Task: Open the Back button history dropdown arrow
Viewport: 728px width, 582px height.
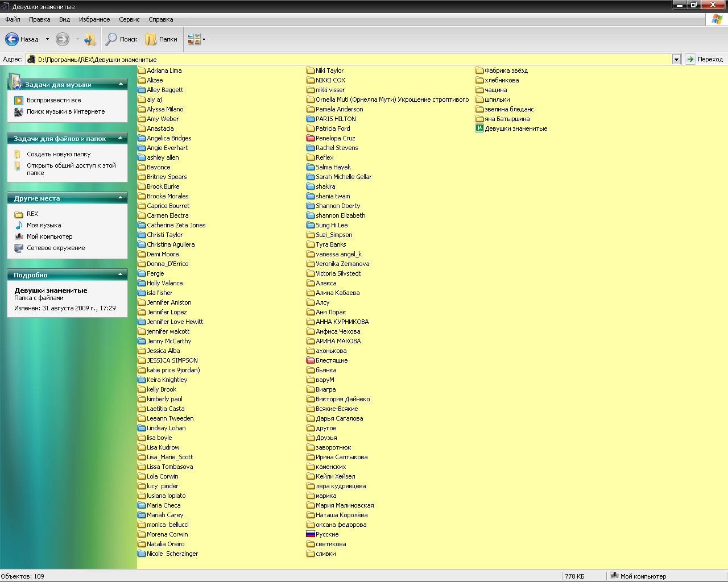Action: (47, 39)
